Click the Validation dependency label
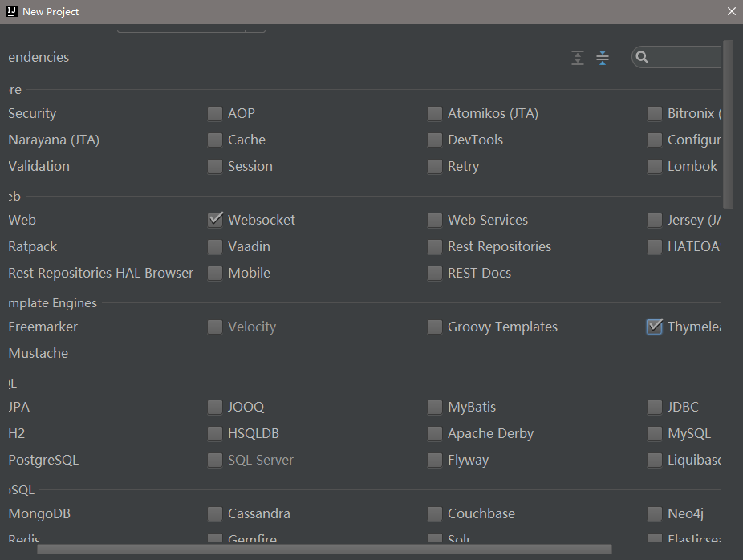 click(x=39, y=166)
